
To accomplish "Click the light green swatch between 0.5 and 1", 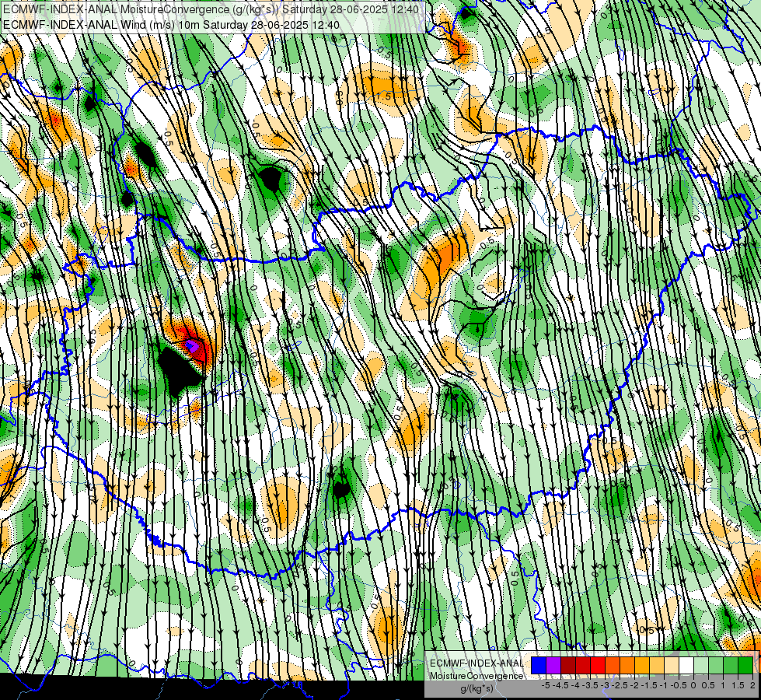I will pyautogui.click(x=716, y=665).
